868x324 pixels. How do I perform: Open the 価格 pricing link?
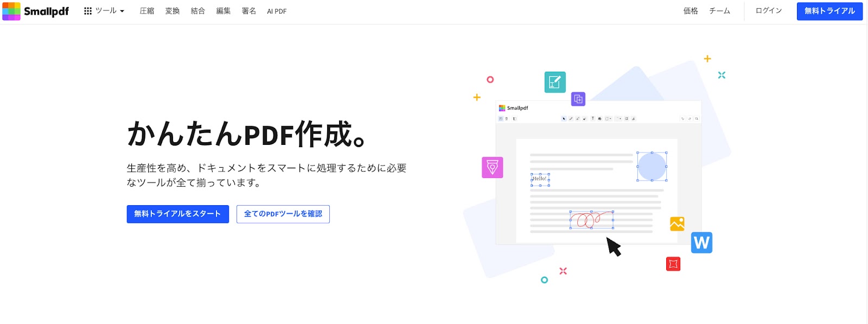pos(691,11)
